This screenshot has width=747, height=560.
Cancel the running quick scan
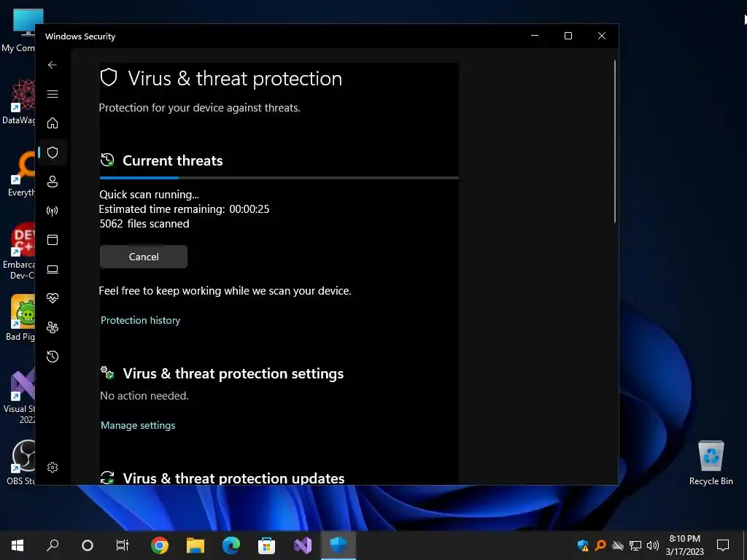[144, 257]
